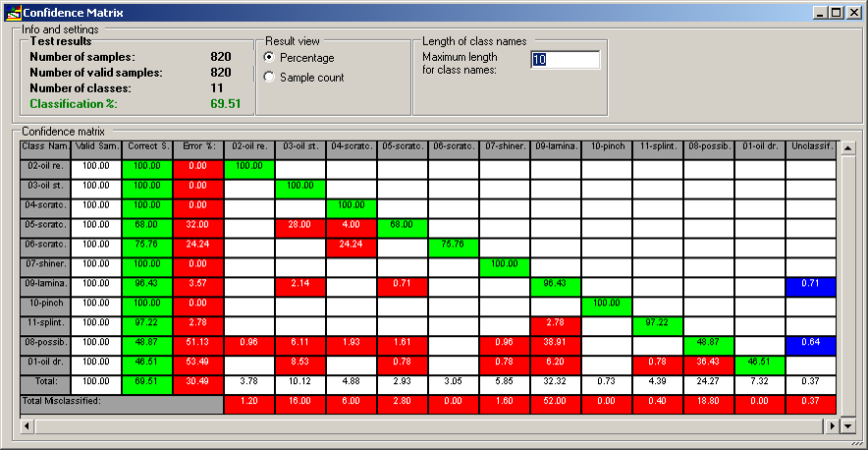Click the red 32.00 error cell
Image resolution: width=868 pixels, height=450 pixels.
click(198, 228)
